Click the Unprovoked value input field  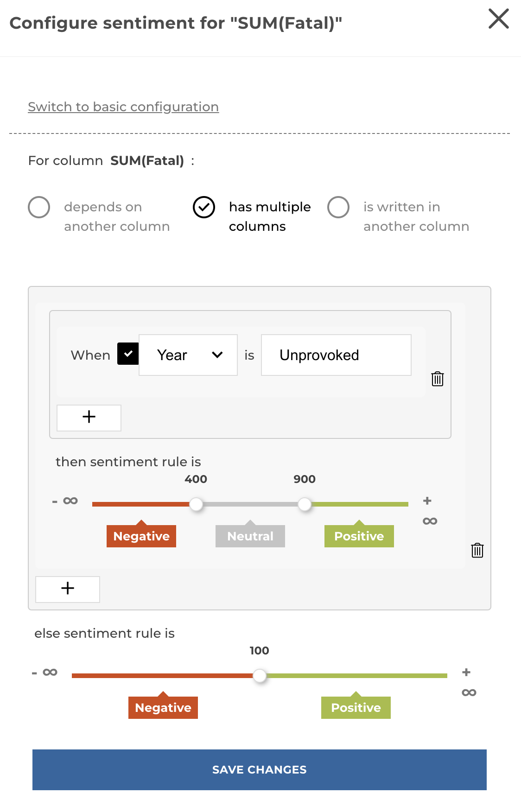[x=336, y=355]
